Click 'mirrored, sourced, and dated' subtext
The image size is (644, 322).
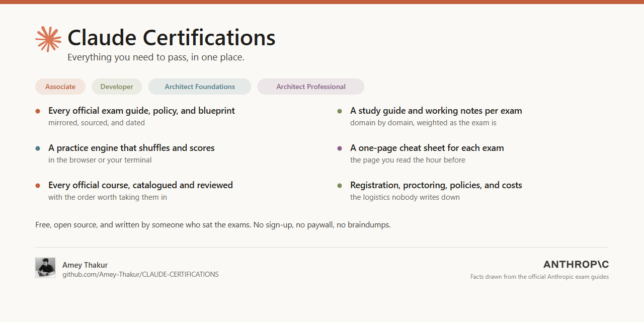click(97, 123)
